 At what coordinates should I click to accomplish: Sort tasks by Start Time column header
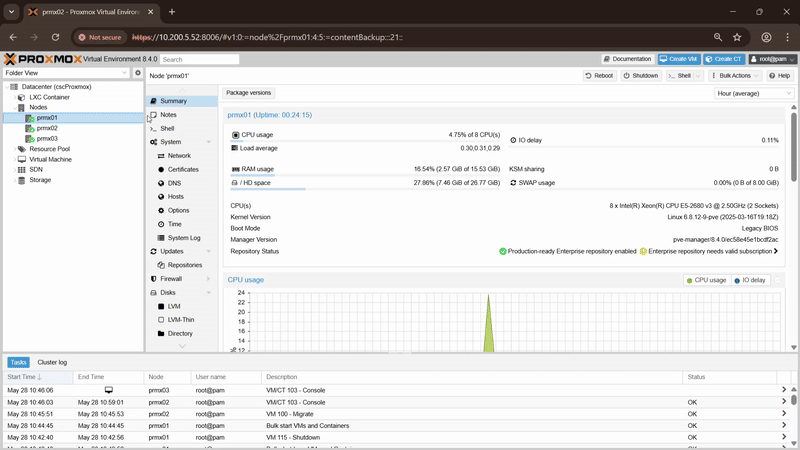[38, 377]
